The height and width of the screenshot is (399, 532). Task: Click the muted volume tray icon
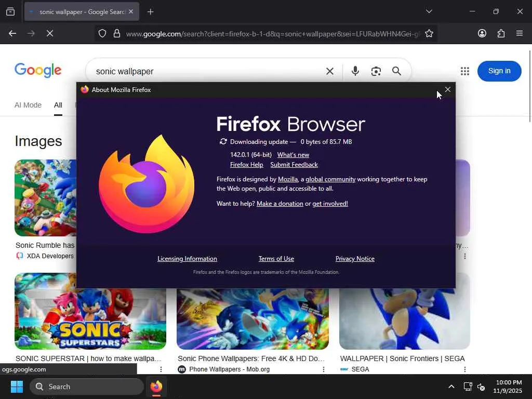[x=481, y=387]
